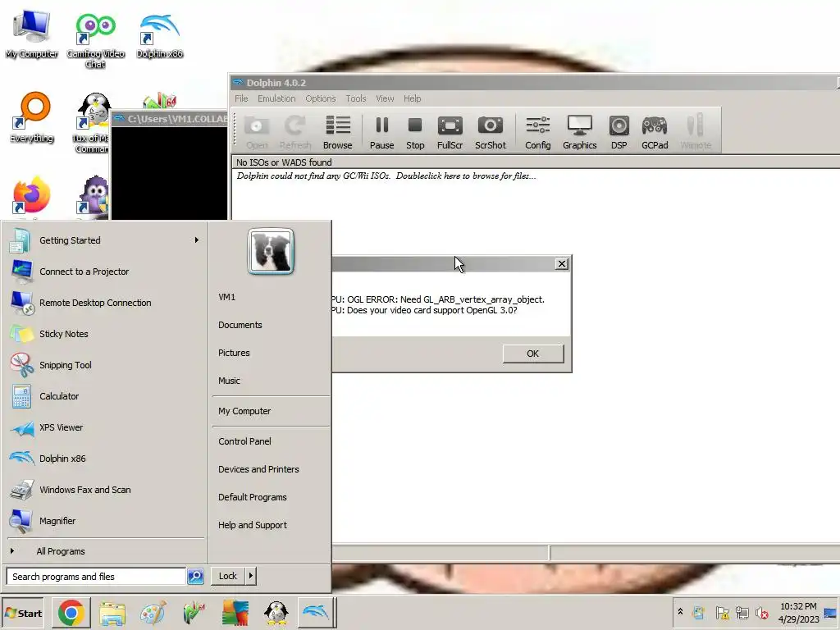Select the My Computer desktop icon

coord(32,35)
